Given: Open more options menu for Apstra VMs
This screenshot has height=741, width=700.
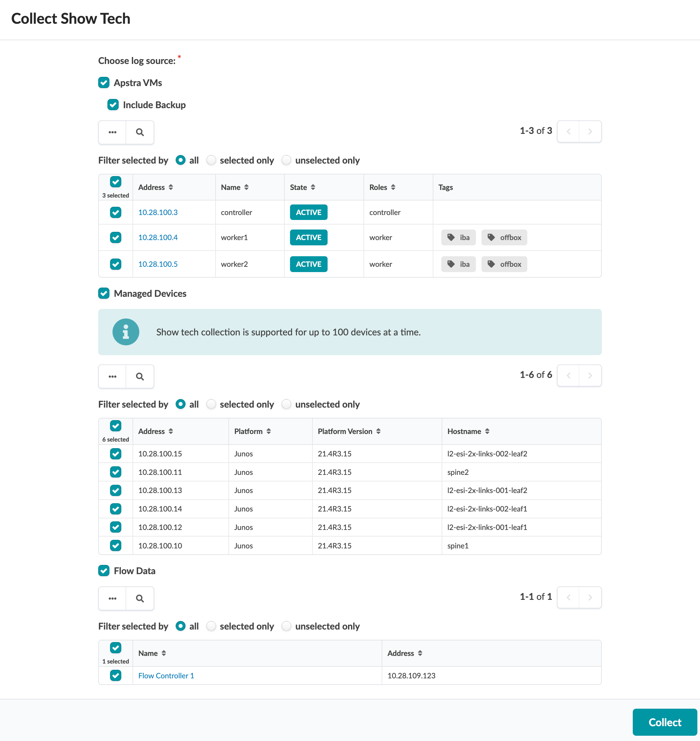Looking at the screenshot, I should [x=112, y=132].
